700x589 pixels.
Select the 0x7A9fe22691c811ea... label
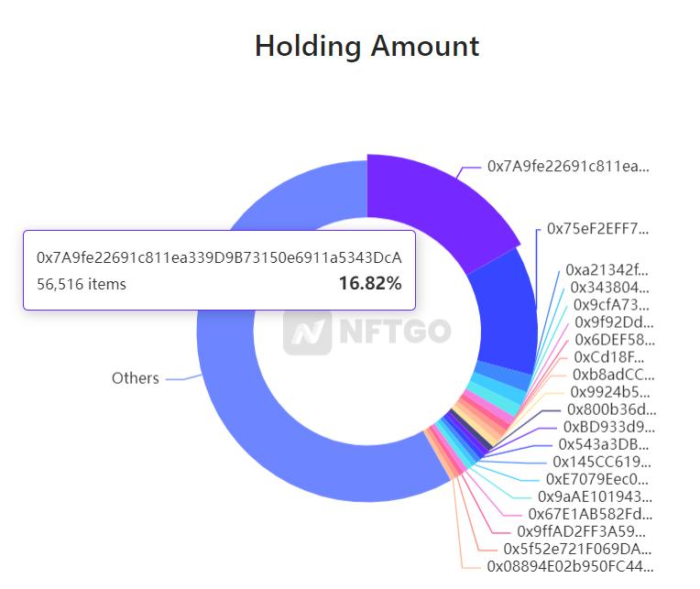pos(568,167)
